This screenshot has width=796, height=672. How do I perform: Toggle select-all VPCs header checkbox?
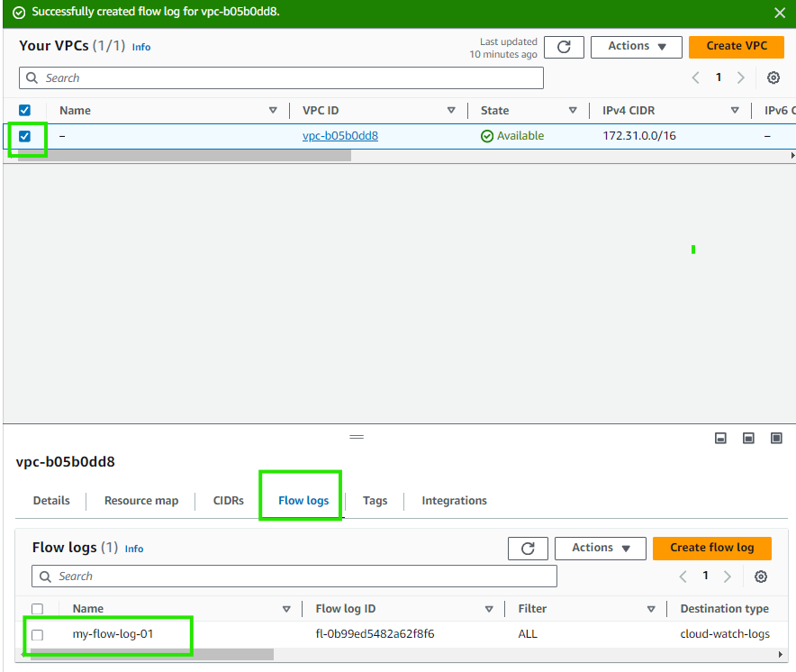(25, 111)
